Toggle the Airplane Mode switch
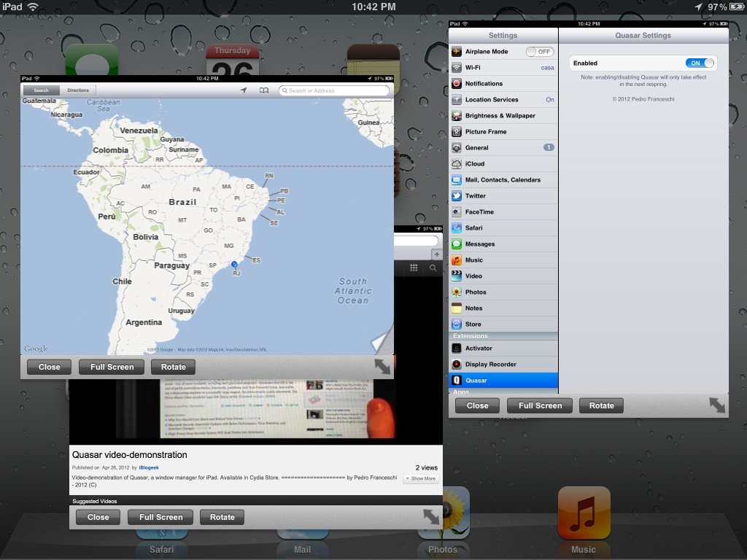This screenshot has width=747, height=560. [539, 52]
